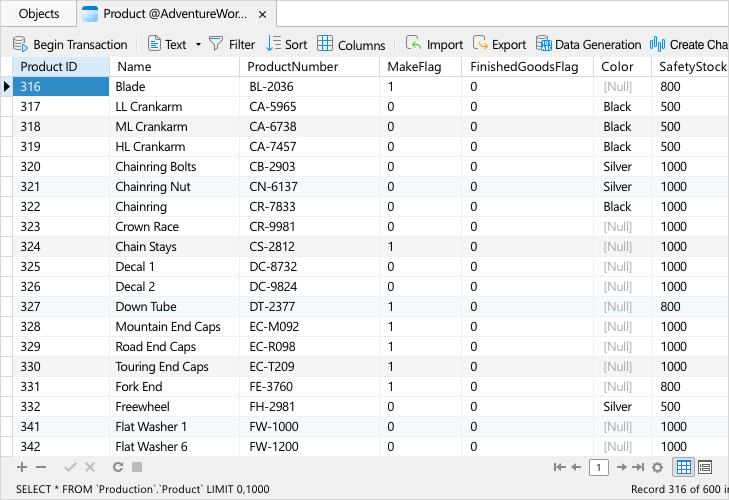Select the Product ID cell 316
The image size is (729, 500).
click(61, 87)
